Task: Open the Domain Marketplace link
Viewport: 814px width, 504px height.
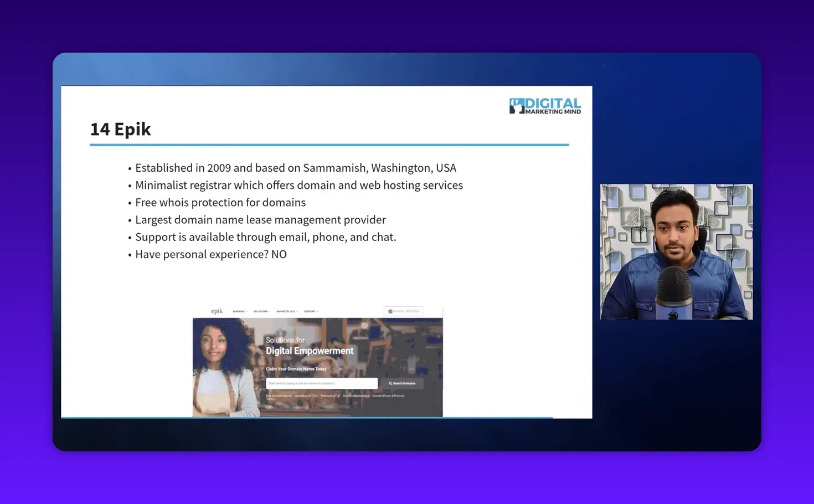Action: click(x=356, y=396)
